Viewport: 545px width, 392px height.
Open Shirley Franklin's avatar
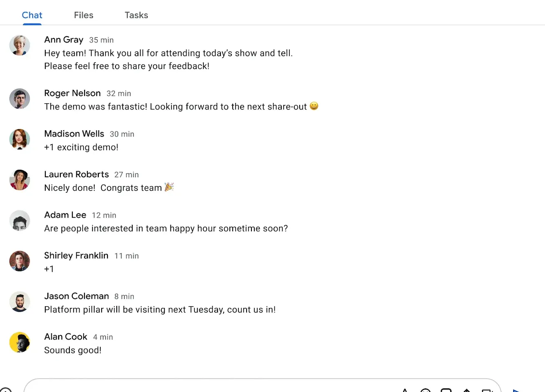[20, 261]
